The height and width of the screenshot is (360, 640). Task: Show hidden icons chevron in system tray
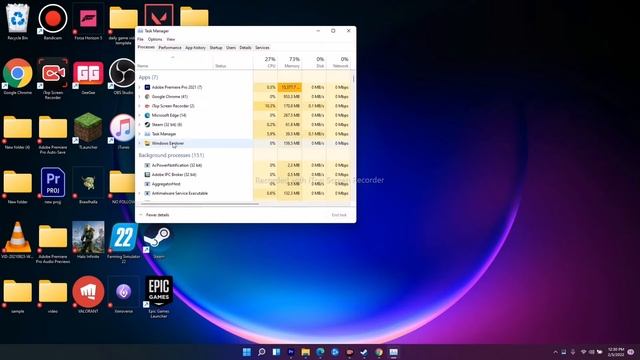click(x=555, y=352)
